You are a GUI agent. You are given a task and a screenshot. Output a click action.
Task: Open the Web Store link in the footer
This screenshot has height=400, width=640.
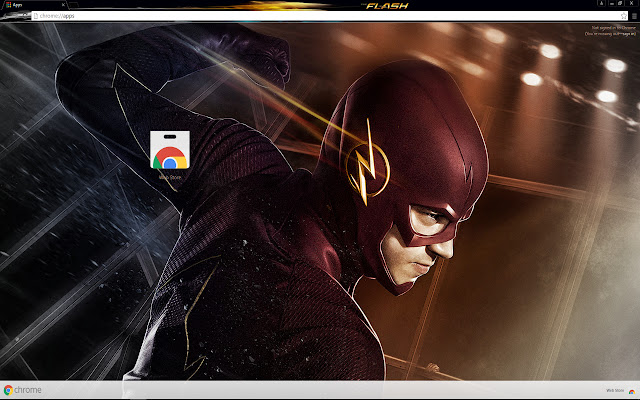pyautogui.click(x=620, y=391)
